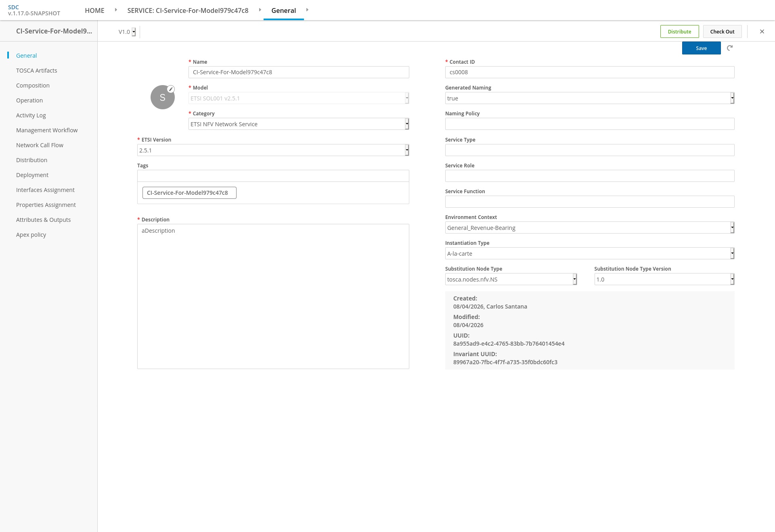
Task: Click the CI-Service-For-Model979c47c8 tag chip
Action: coord(189,193)
